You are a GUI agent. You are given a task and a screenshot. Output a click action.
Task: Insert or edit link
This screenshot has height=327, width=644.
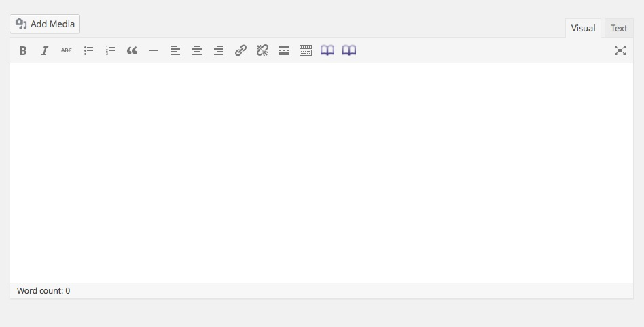pos(240,50)
